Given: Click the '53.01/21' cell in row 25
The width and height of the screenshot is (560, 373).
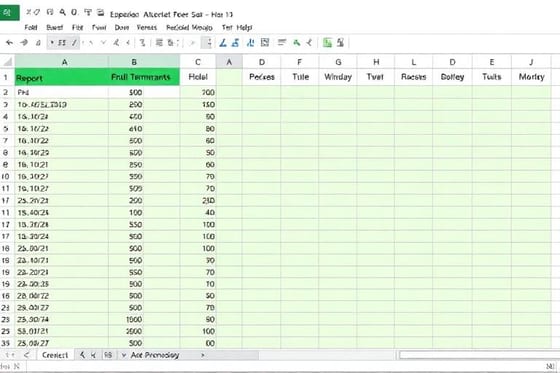Looking at the screenshot, I should pyautogui.click(x=61, y=331).
